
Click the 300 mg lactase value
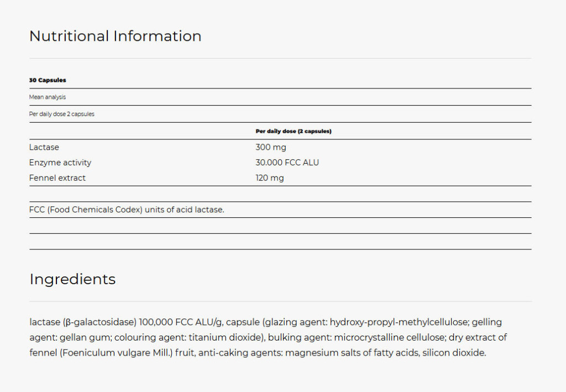click(x=271, y=147)
